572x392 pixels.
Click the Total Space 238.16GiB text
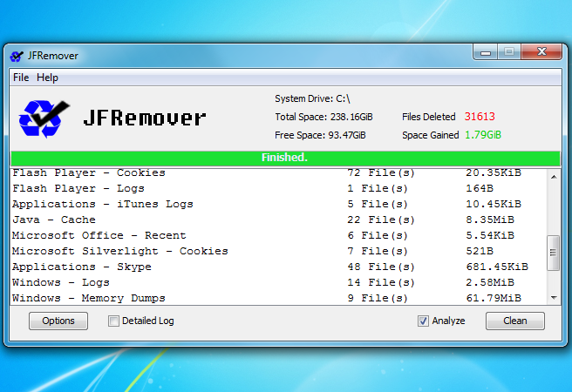click(323, 117)
